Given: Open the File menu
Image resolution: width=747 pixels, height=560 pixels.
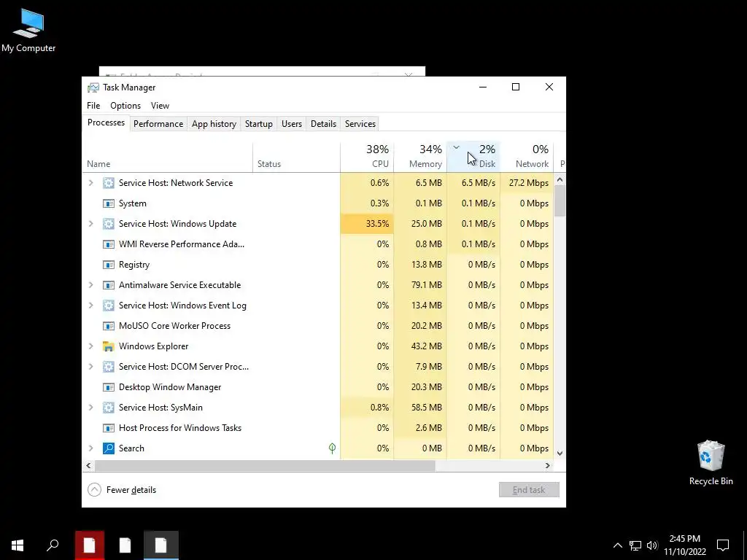Looking at the screenshot, I should click(93, 106).
